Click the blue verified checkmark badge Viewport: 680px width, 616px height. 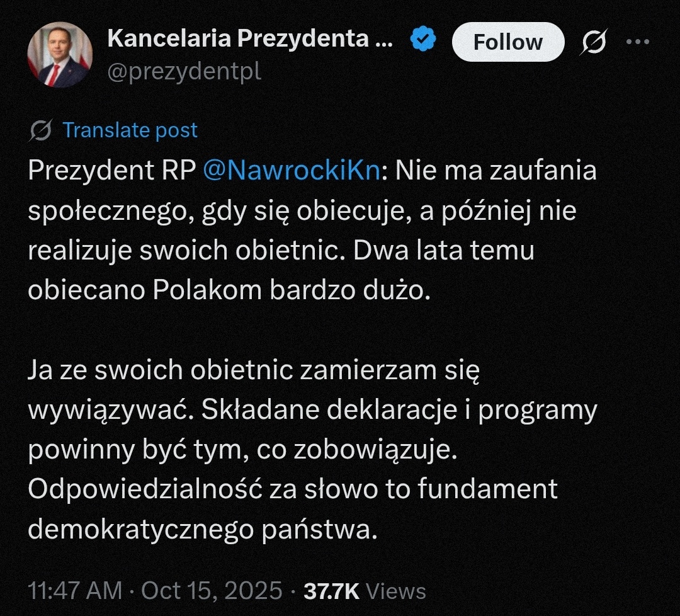coord(424,40)
